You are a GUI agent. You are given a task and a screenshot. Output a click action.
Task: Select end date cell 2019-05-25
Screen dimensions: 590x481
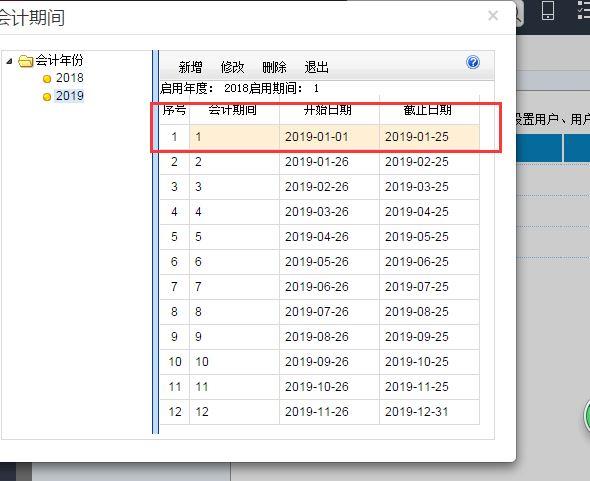pos(429,237)
